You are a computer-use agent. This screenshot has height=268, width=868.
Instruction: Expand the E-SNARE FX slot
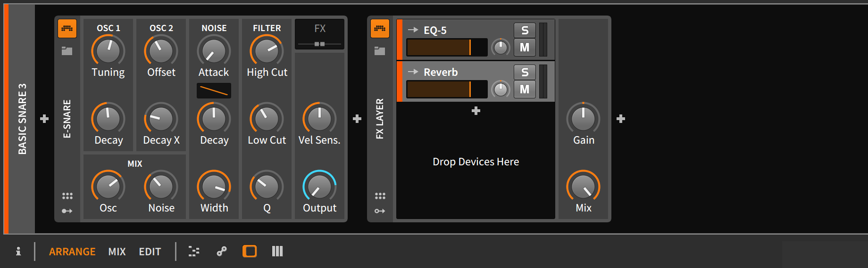click(x=319, y=34)
